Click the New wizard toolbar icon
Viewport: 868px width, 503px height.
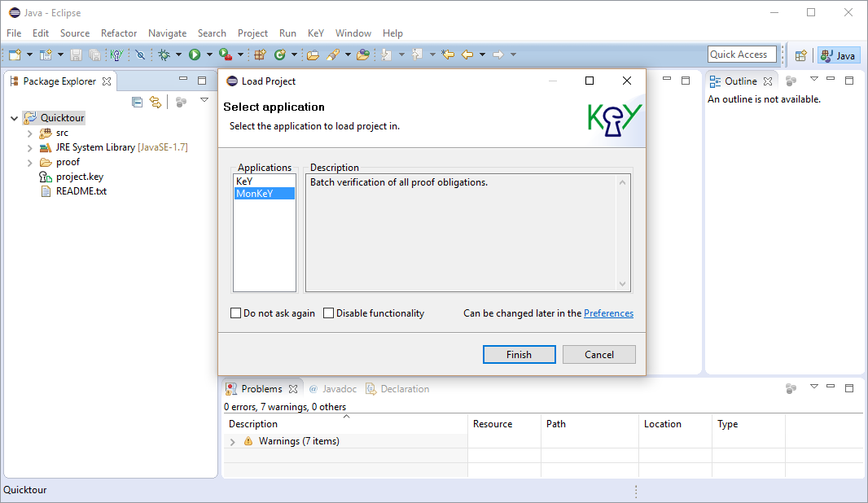pyautogui.click(x=15, y=55)
